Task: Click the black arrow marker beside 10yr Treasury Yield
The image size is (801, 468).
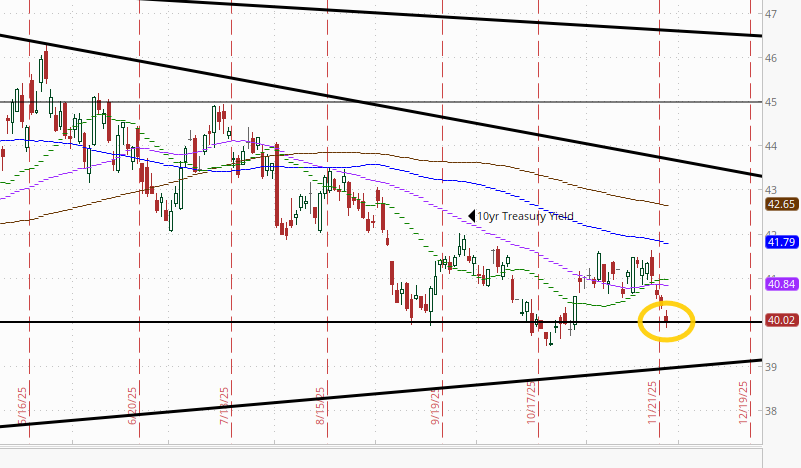Action: coord(472,216)
